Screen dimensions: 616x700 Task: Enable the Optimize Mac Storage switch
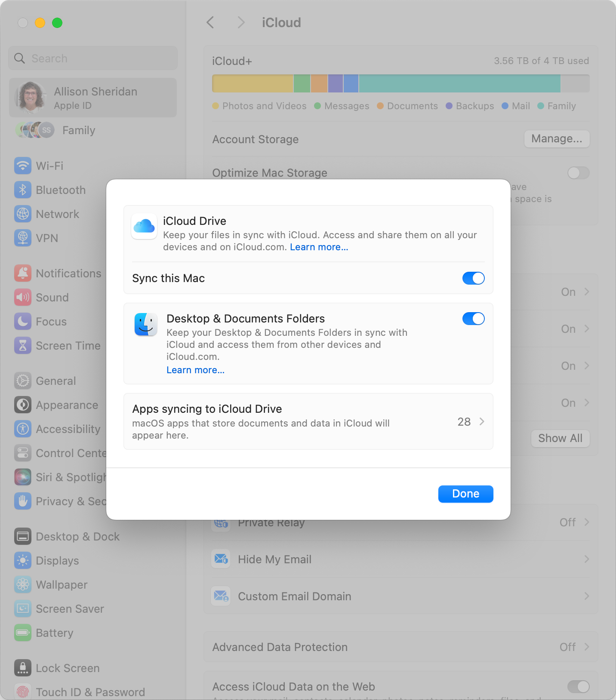(578, 173)
